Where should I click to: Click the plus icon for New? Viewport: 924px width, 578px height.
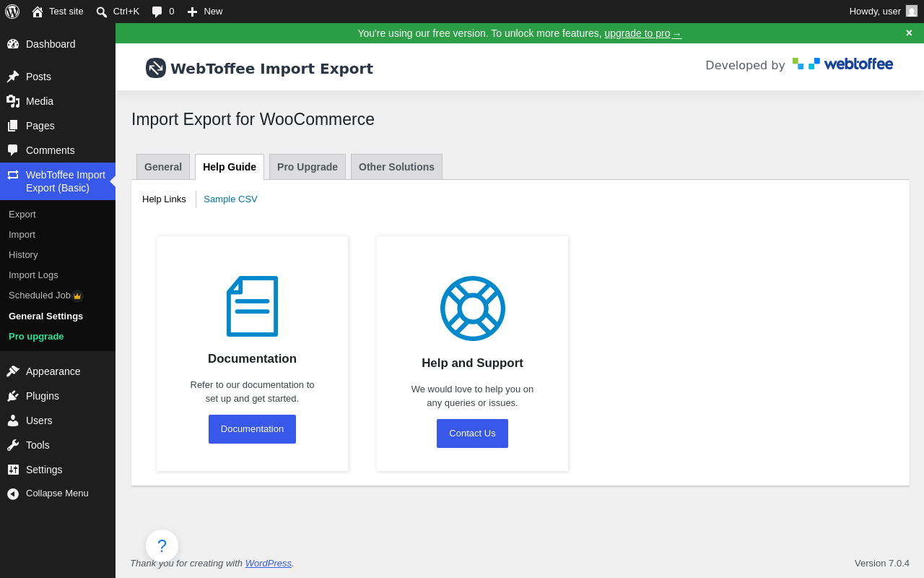[x=192, y=12]
